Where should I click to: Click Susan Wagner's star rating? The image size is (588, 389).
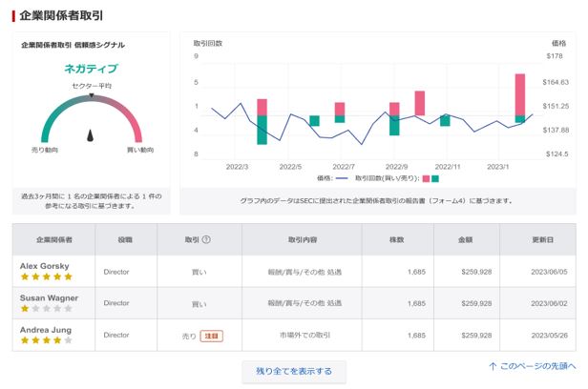[46, 309]
